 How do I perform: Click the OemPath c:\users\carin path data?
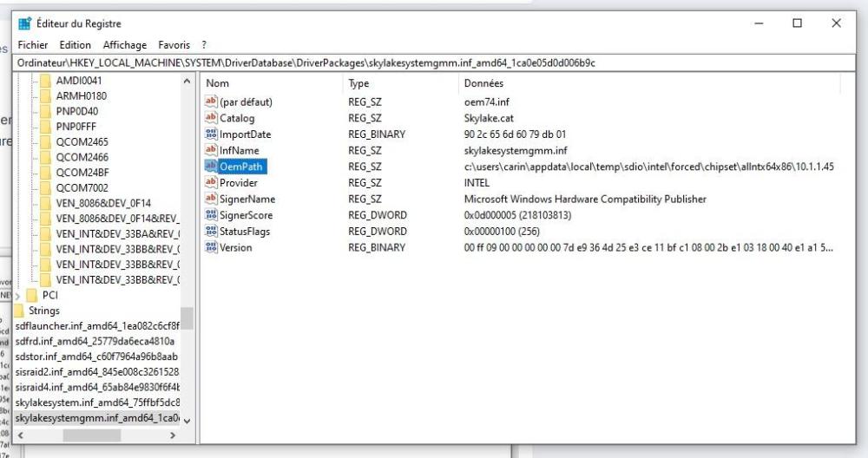pos(648,167)
